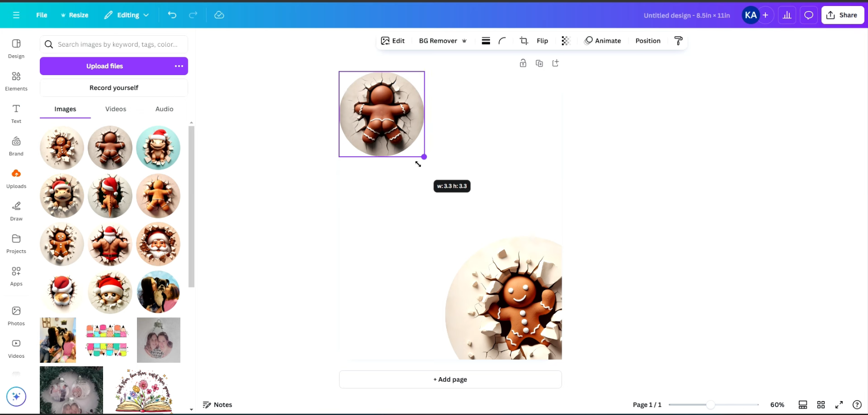Click the scroll down arrow in uploads

(x=191, y=410)
